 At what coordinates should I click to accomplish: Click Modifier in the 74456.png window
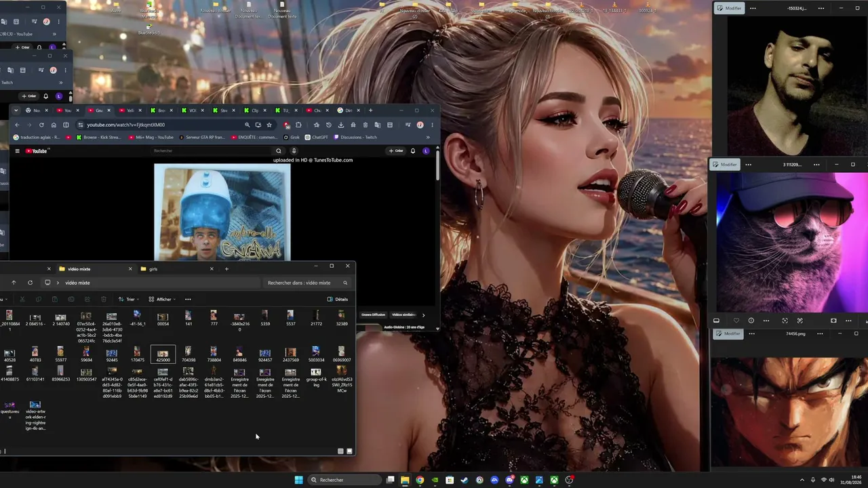tap(728, 333)
